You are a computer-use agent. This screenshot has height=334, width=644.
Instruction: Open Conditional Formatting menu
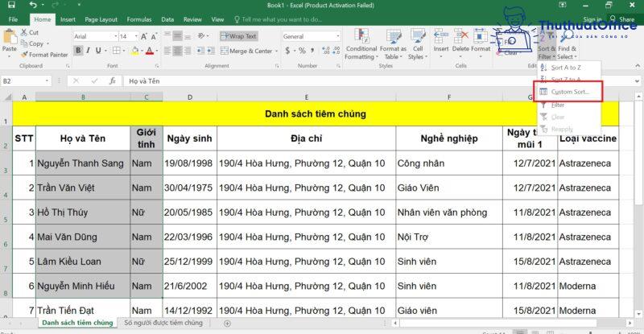361,44
